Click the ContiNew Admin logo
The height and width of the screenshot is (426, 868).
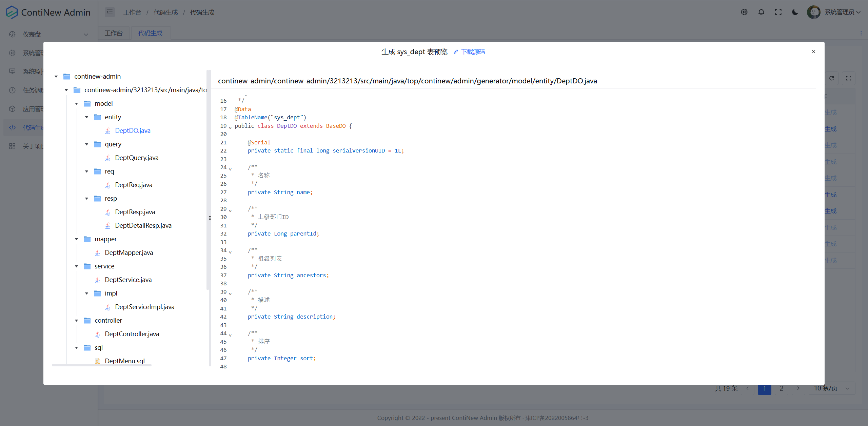[12, 12]
